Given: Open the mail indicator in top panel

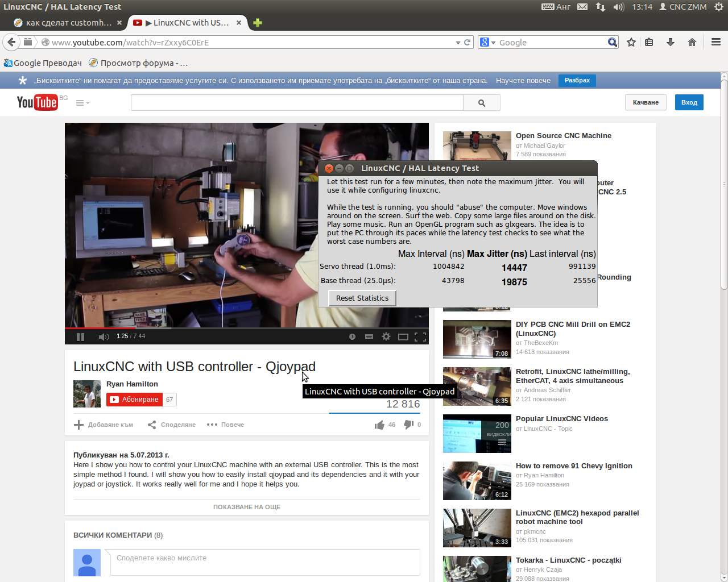Looking at the screenshot, I should click(582, 7).
